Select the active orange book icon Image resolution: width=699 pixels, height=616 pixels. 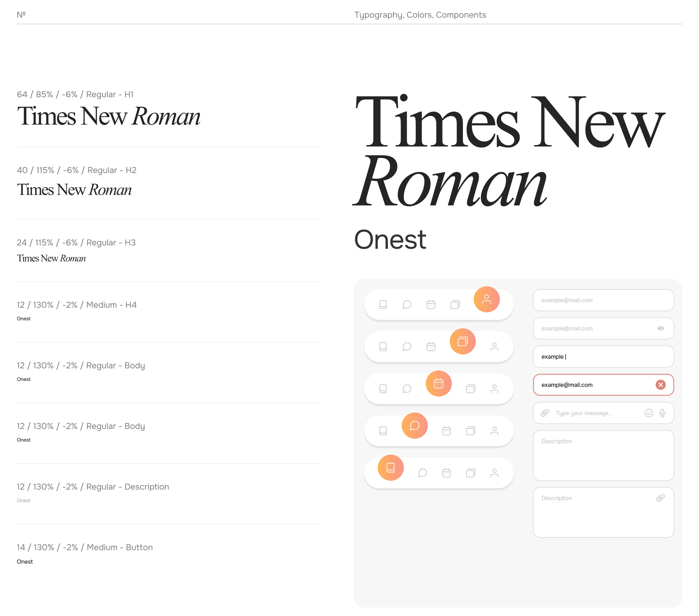390,467
